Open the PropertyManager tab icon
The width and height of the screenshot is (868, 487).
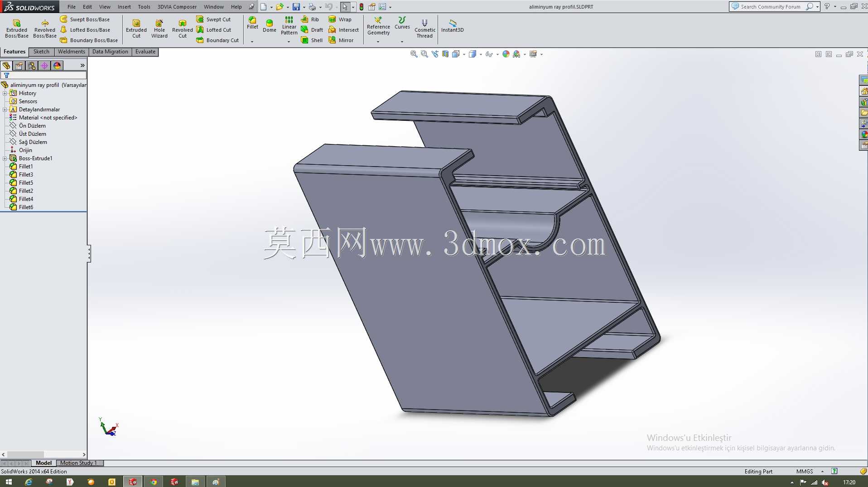[x=19, y=66]
